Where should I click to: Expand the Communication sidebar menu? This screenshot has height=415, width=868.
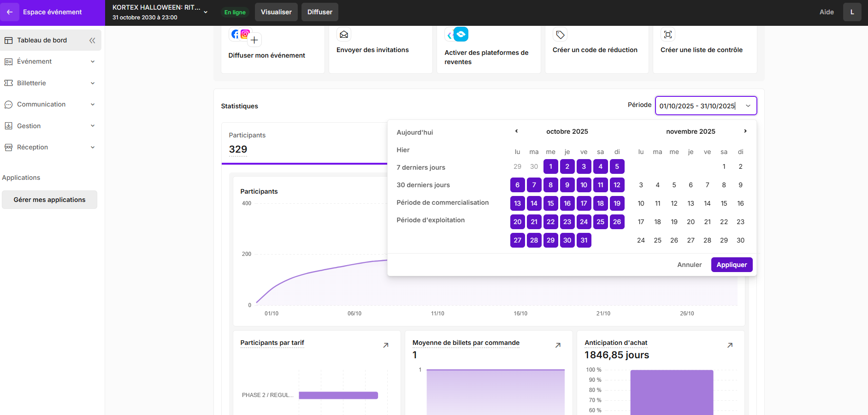click(51, 105)
